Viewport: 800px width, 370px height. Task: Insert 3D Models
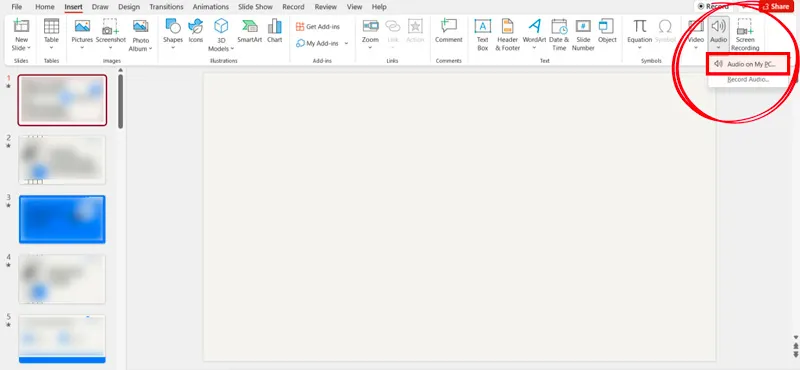tap(221, 35)
